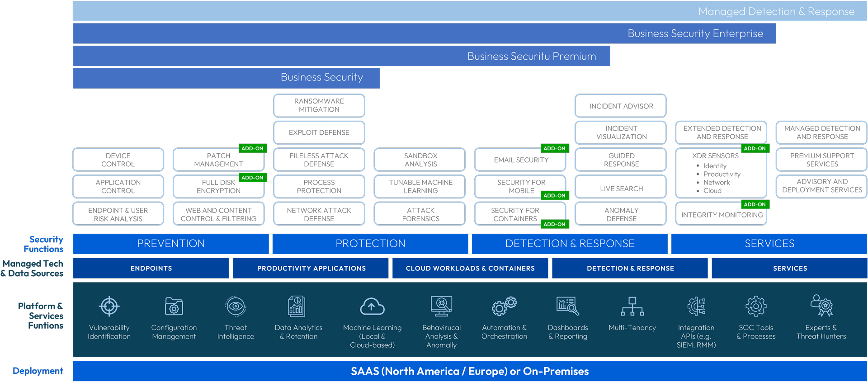The width and height of the screenshot is (868, 382).
Task: Click the Experts & Threat Hunters icon
Action: (821, 306)
